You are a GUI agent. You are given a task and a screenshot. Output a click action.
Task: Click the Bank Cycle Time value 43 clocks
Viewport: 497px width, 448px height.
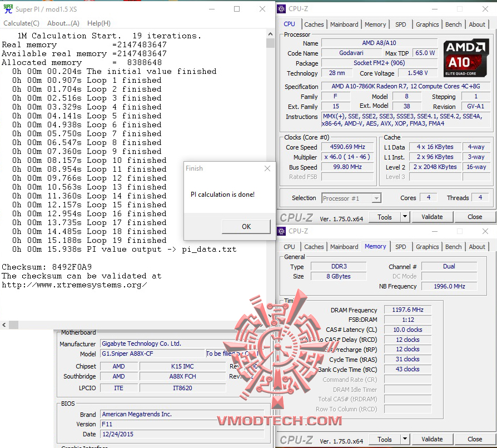[407, 369]
